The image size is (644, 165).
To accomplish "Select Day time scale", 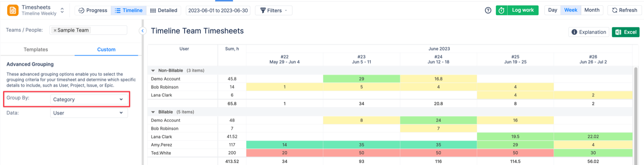I will 552,10.
